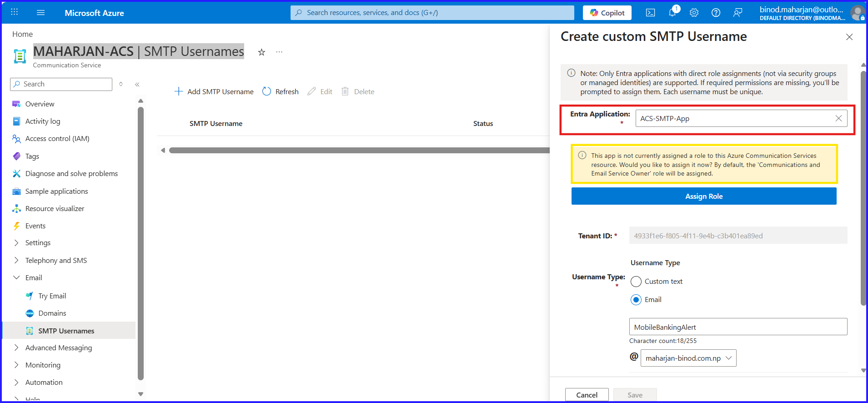Click the sidebar Search field

pyautogui.click(x=61, y=84)
